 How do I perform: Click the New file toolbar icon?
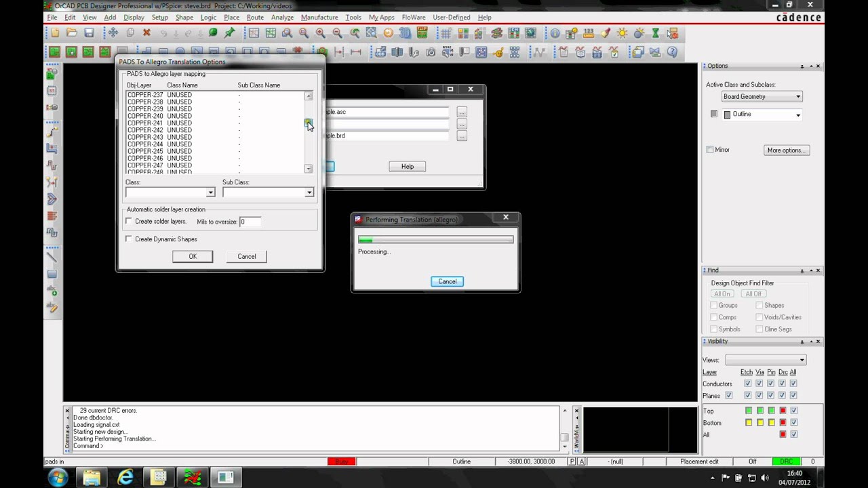coord(55,33)
